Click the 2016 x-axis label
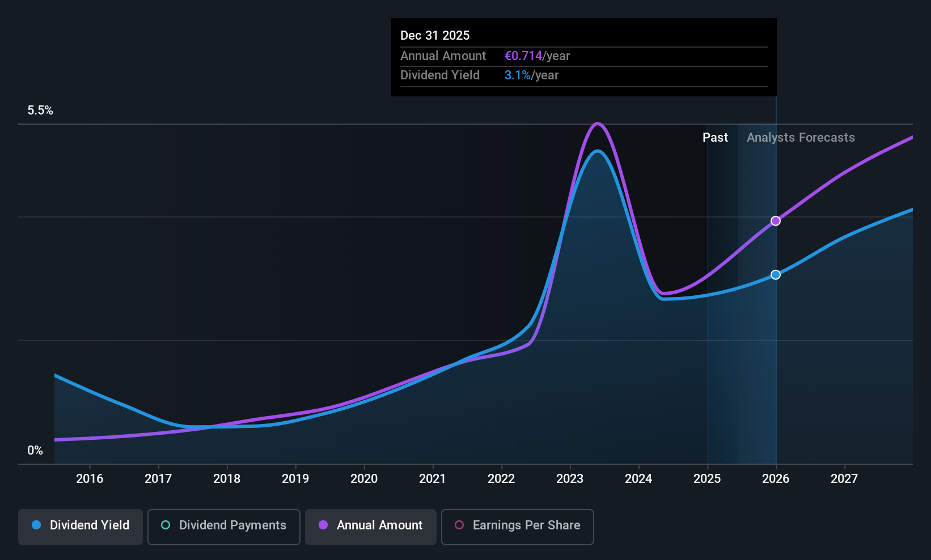Viewport: 931px width, 560px height. coord(90,479)
